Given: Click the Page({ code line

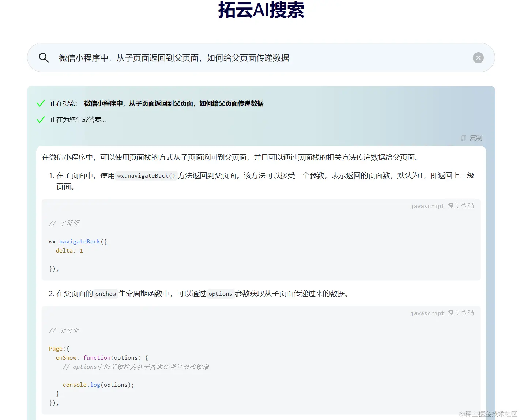Looking at the screenshot, I should 59,349.
